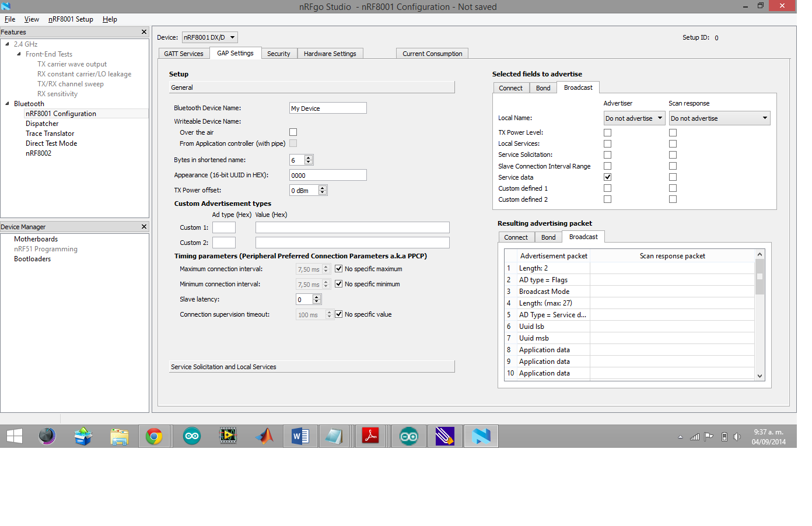812x526 pixels.
Task: Adjust the Bytes in shortened name spinner
Action: (309, 160)
